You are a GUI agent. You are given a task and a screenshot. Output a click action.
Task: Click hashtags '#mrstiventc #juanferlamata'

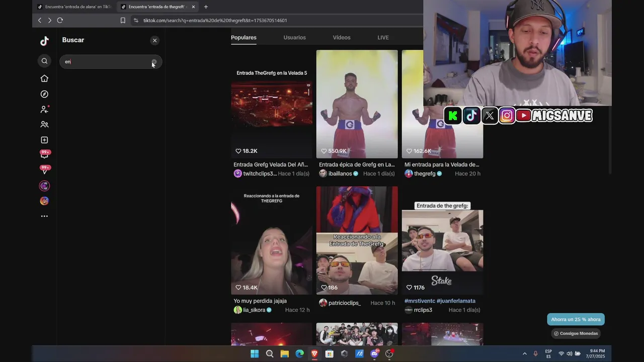[x=440, y=301]
